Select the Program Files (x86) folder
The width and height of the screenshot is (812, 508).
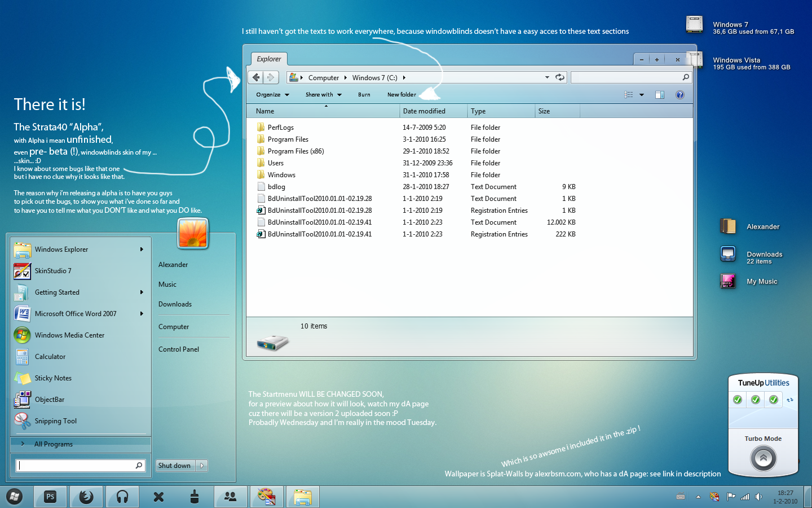[295, 151]
